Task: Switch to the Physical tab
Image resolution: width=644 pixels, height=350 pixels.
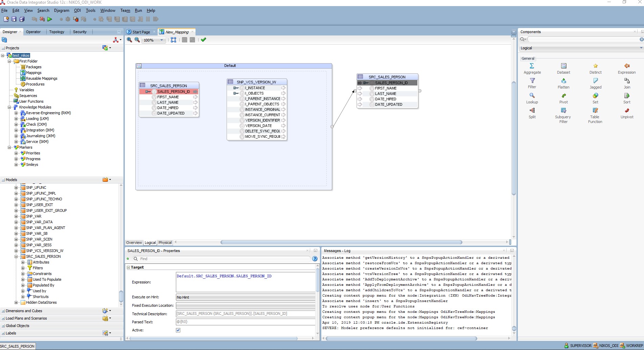Action: click(165, 243)
